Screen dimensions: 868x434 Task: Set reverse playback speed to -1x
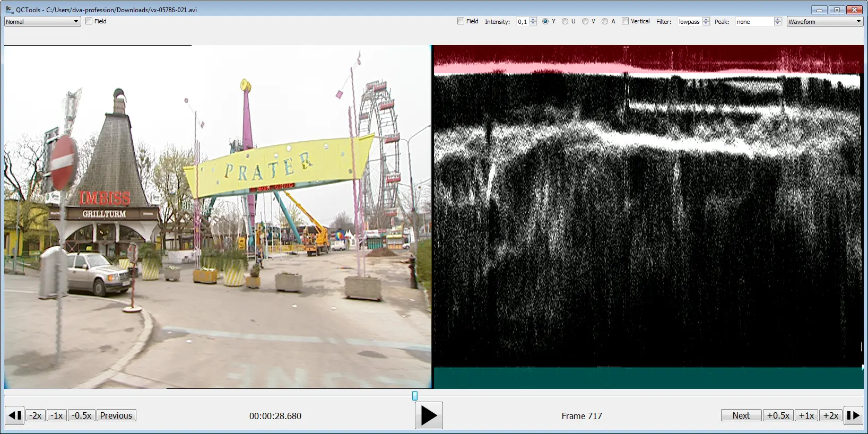(57, 415)
